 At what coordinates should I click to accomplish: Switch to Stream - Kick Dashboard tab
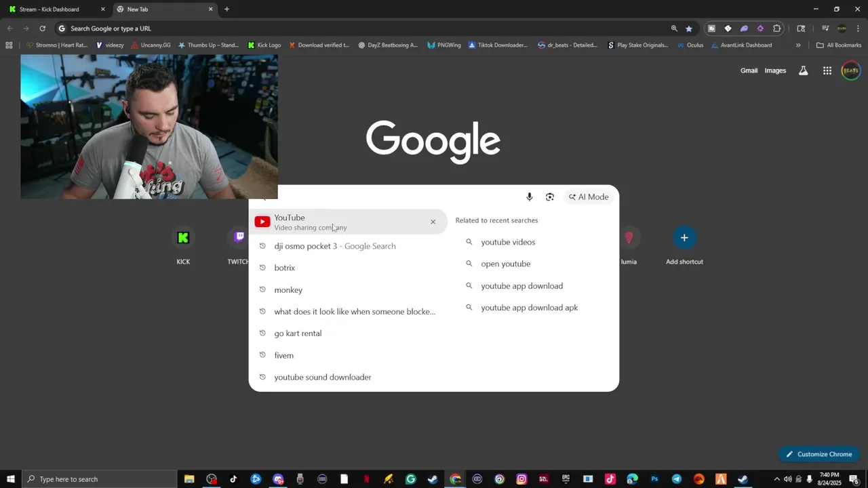pyautogui.click(x=54, y=9)
